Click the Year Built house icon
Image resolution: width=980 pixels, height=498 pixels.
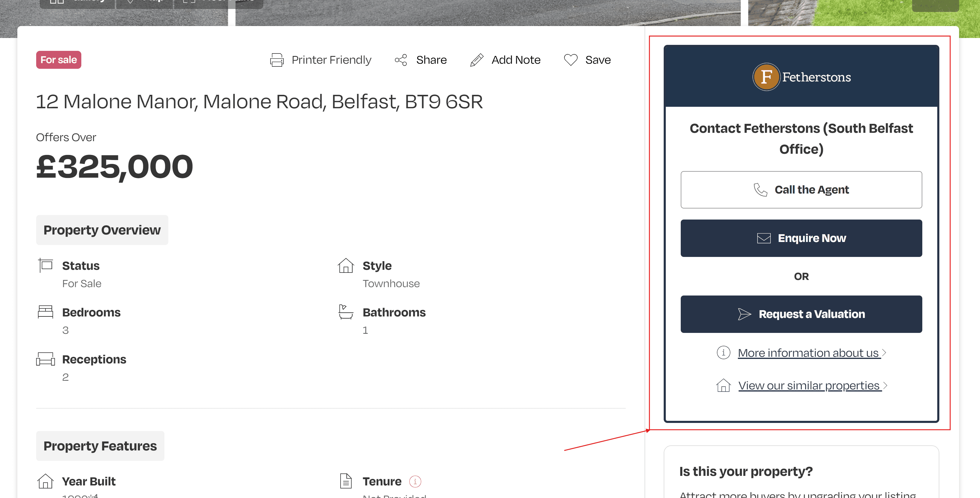click(x=45, y=481)
